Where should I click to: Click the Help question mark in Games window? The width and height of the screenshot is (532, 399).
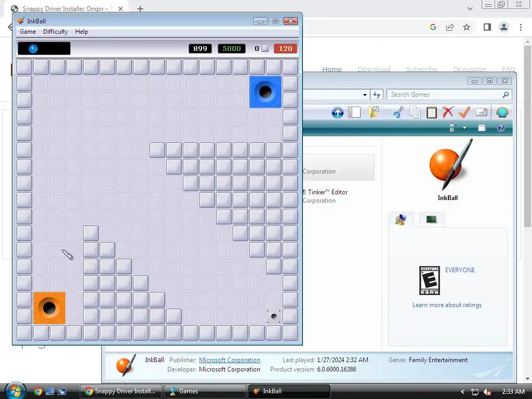click(x=500, y=128)
